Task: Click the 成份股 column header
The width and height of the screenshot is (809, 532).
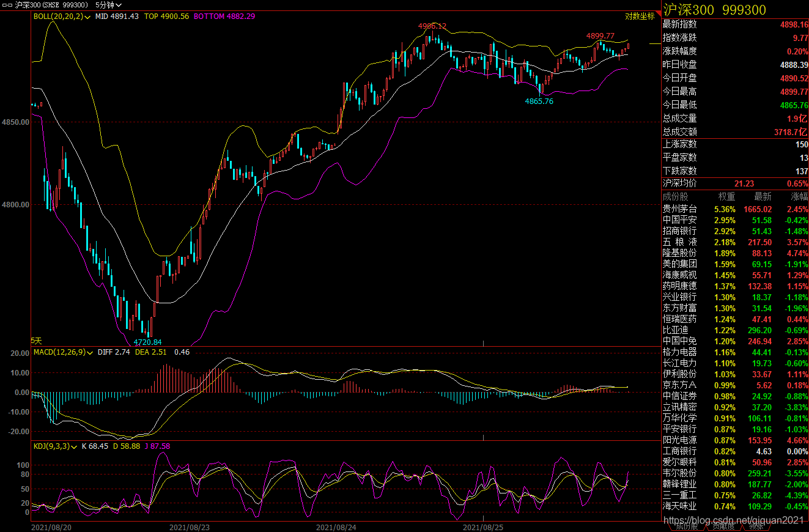Action: (x=675, y=197)
